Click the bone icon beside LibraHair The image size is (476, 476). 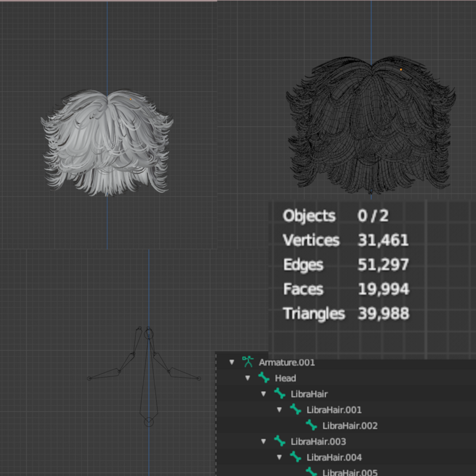279,394
